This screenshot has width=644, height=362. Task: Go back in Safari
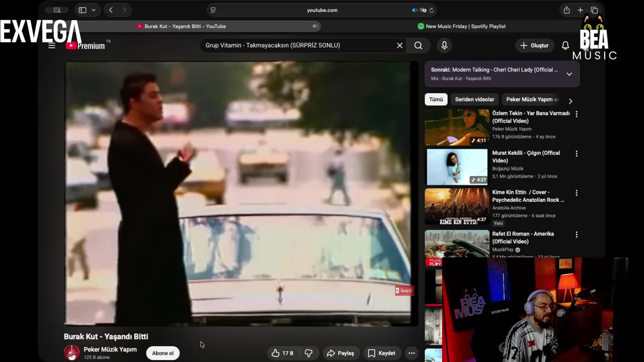click(111, 10)
